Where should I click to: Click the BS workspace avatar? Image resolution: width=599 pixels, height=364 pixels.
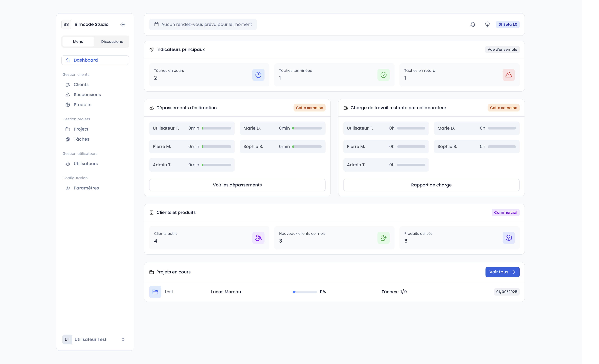click(x=66, y=24)
